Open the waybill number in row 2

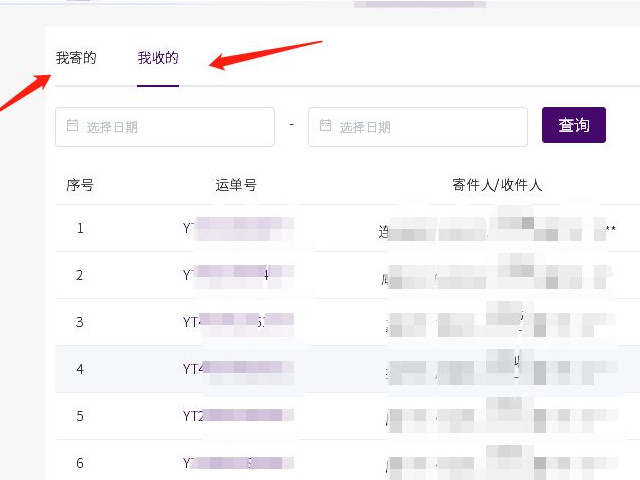237,275
